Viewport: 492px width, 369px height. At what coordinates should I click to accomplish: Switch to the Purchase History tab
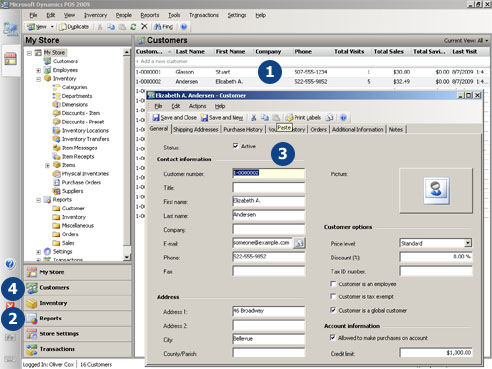click(x=243, y=129)
